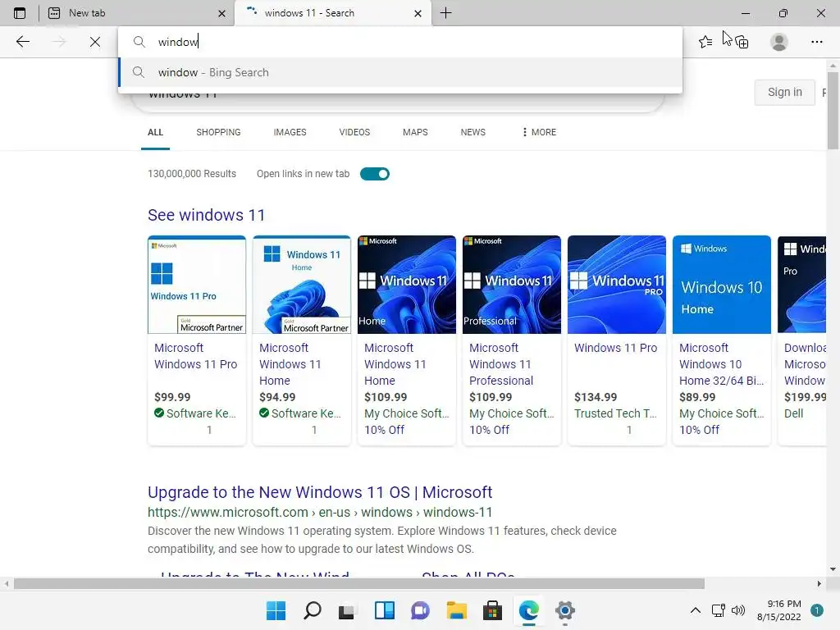Open the 9:16 PM clock and date
The image size is (840, 630).
click(x=779, y=610)
